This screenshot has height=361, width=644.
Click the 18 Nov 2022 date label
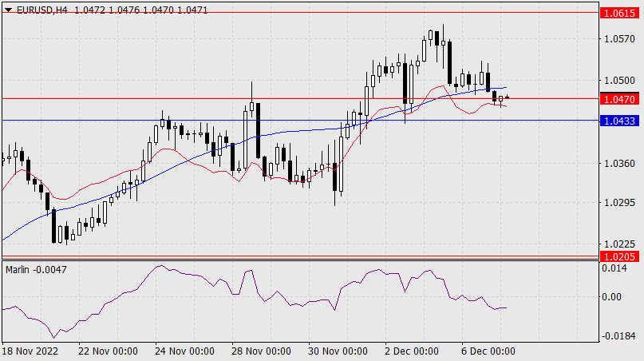[x=31, y=351]
